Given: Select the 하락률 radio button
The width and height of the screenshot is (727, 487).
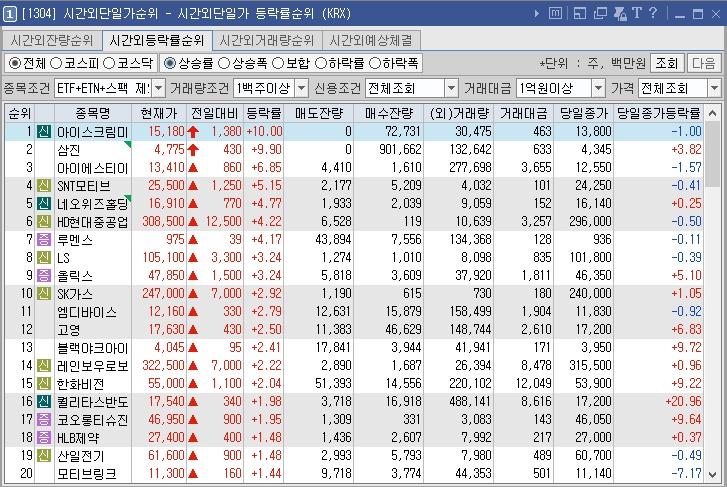Looking at the screenshot, I should tap(321, 63).
